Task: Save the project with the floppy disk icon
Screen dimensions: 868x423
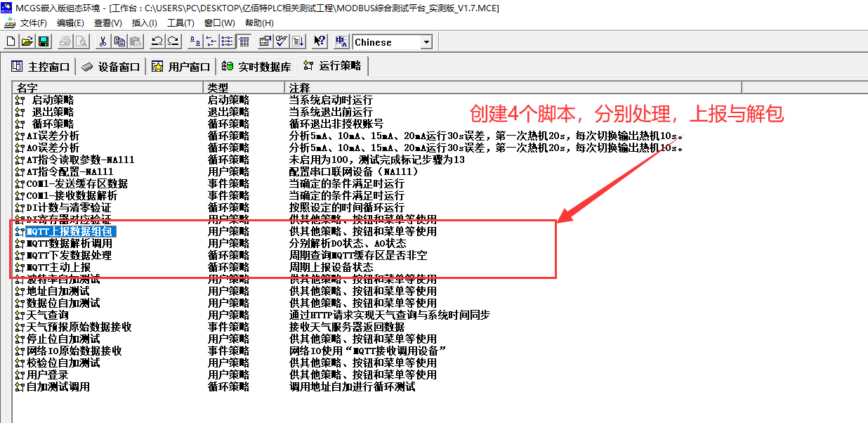Action: [x=43, y=41]
